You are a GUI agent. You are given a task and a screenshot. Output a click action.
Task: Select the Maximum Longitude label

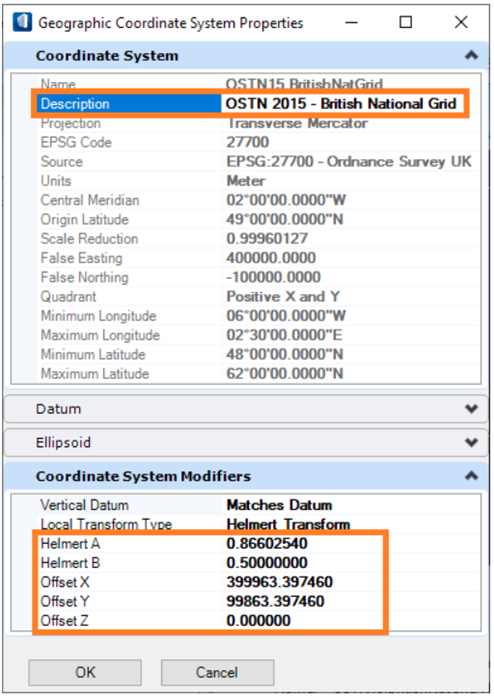(100, 335)
